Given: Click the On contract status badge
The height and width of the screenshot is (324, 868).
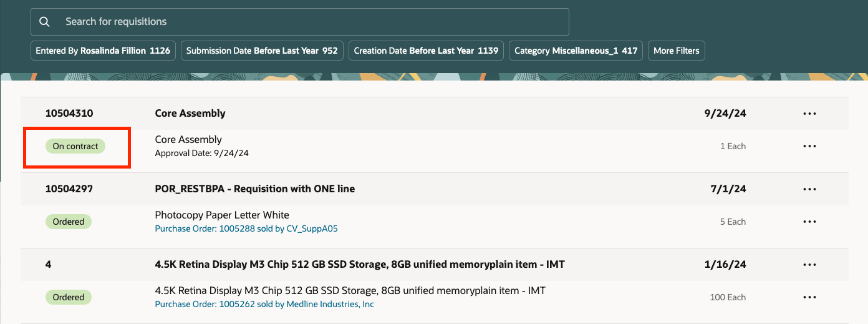Looking at the screenshot, I should pos(75,146).
